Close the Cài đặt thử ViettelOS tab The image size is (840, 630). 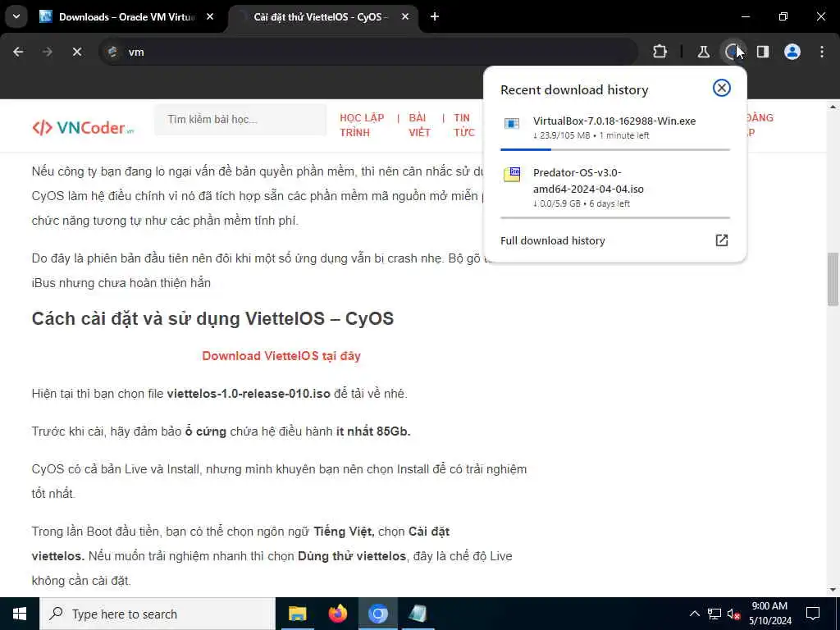click(x=405, y=16)
